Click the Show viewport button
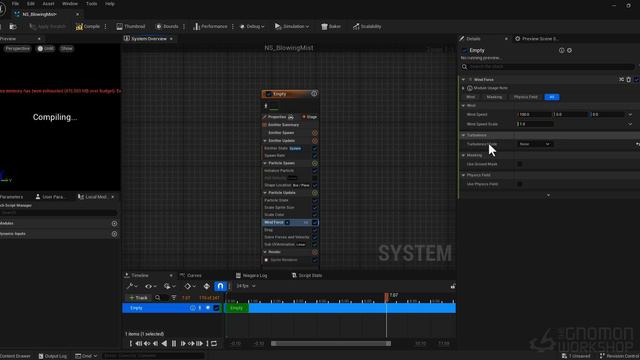 67,49
